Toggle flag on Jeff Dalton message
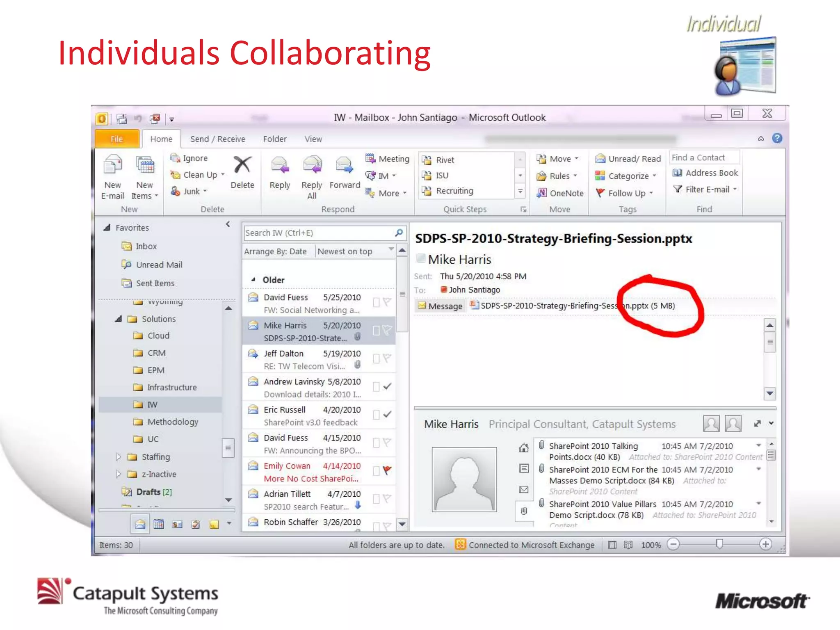Viewport: 840px width, 630px height. coord(387,358)
